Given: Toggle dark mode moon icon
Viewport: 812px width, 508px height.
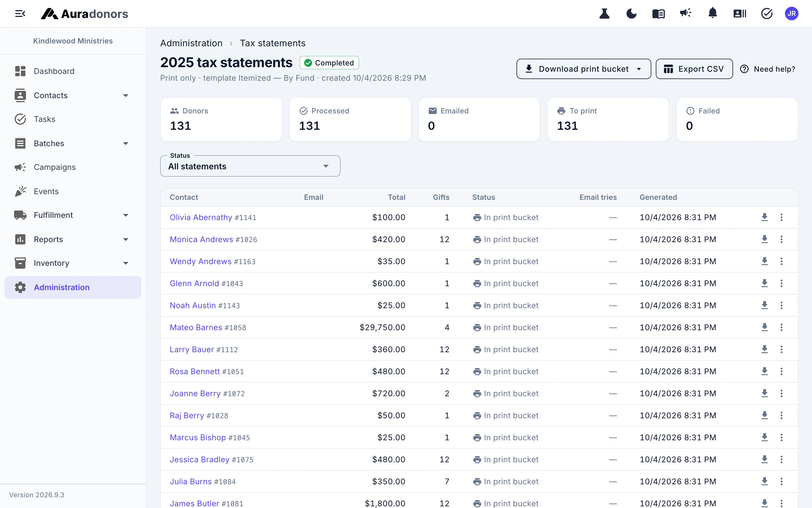Looking at the screenshot, I should (631, 14).
